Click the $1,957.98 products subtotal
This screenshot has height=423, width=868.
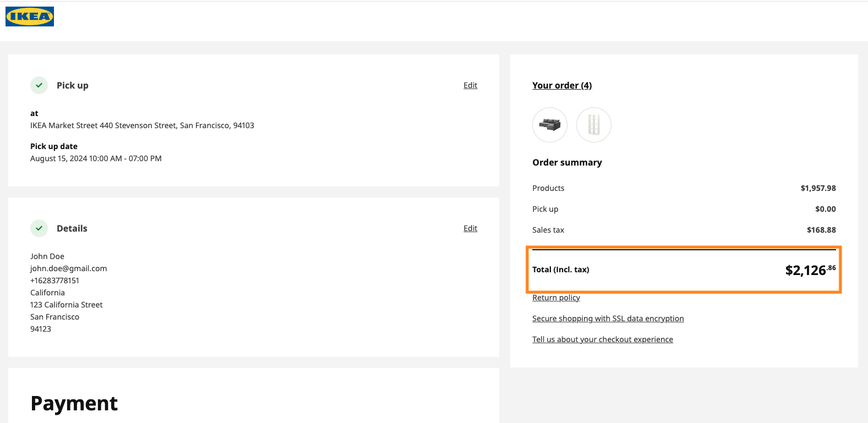tap(818, 188)
